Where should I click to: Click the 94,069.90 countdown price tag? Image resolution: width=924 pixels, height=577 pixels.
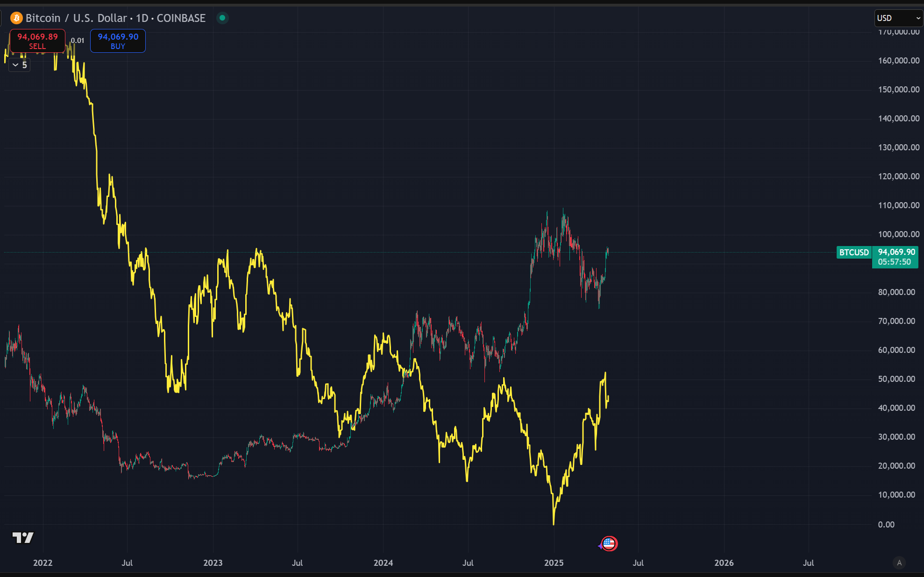tap(896, 257)
